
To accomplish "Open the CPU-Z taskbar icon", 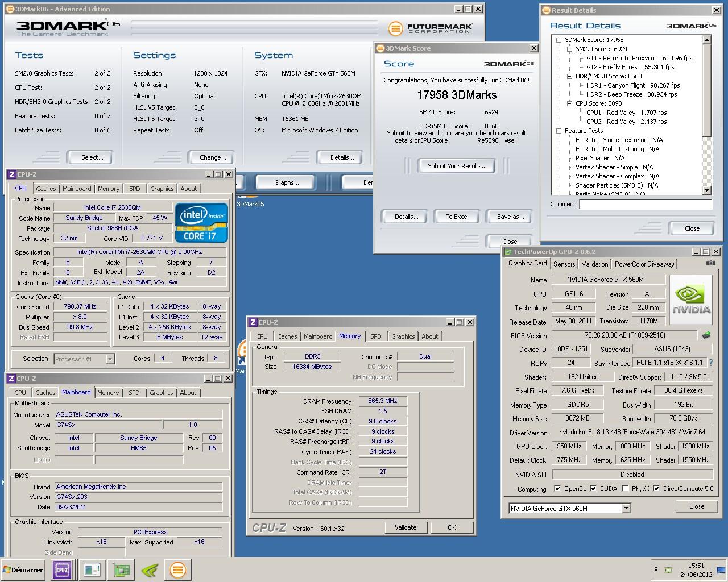I will point(62,570).
